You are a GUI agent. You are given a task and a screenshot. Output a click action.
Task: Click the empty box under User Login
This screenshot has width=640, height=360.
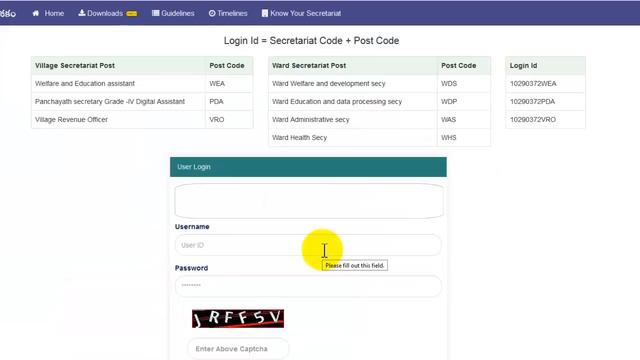click(x=309, y=200)
